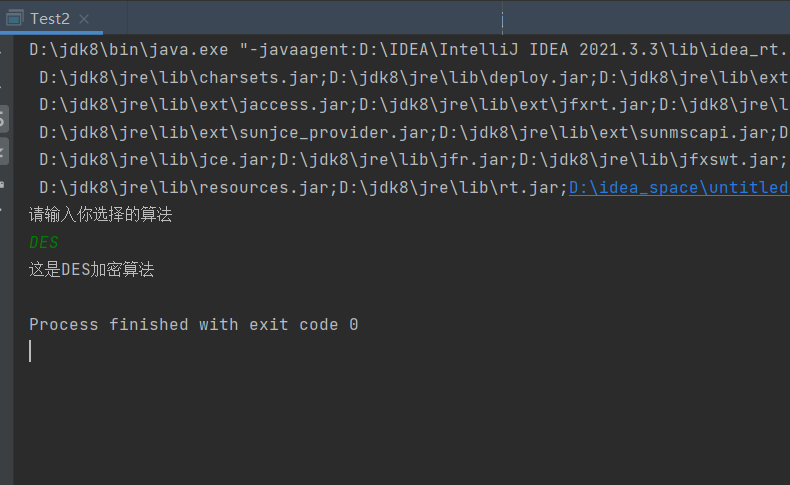Click the Test2 tab window icon
This screenshot has height=485, width=790.
coord(15,18)
